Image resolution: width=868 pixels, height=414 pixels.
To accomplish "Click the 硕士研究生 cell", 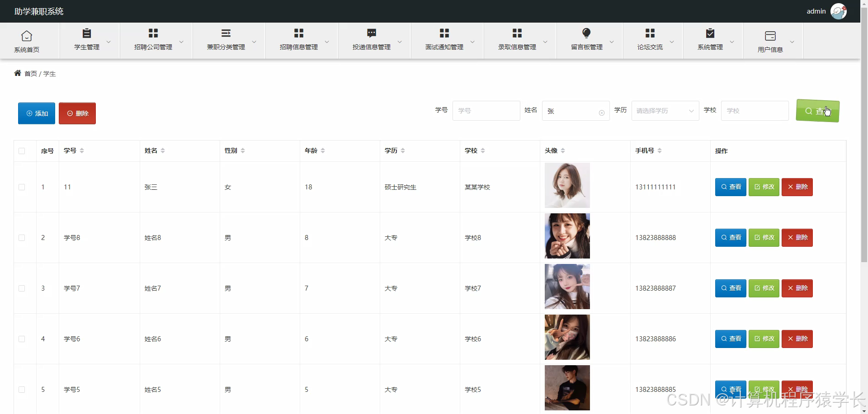I will point(401,187).
